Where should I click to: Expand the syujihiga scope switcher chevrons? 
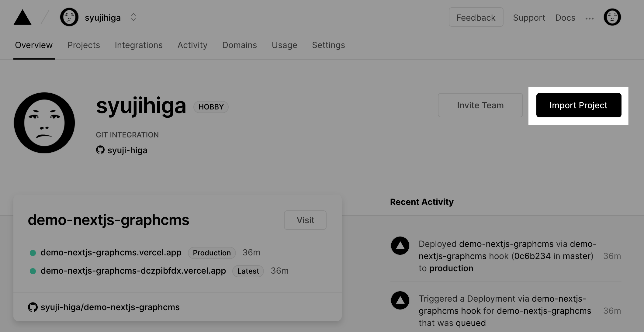tap(133, 17)
